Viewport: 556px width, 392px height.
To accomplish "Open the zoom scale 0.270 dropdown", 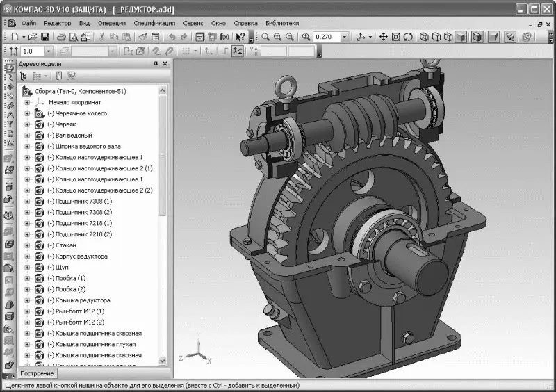I will (344, 37).
